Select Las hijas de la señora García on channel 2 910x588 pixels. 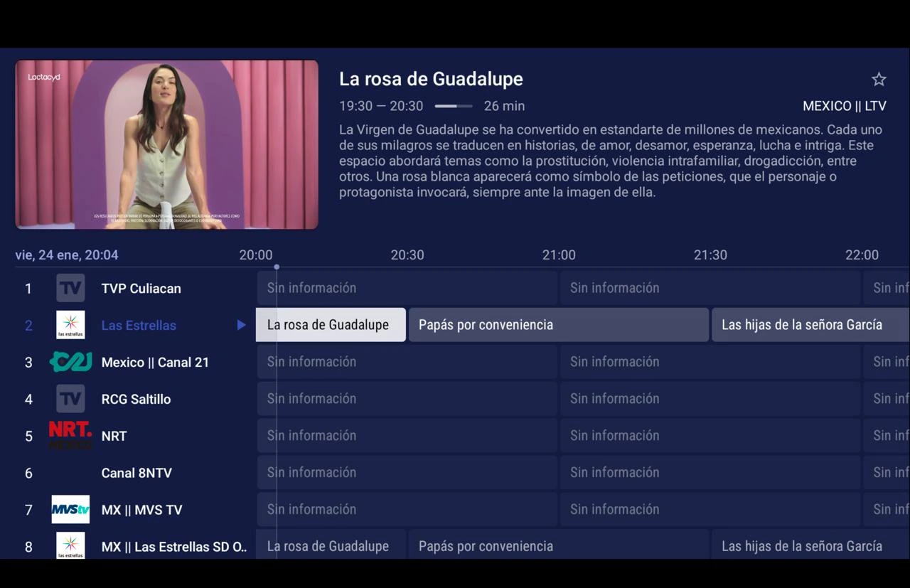(810, 325)
